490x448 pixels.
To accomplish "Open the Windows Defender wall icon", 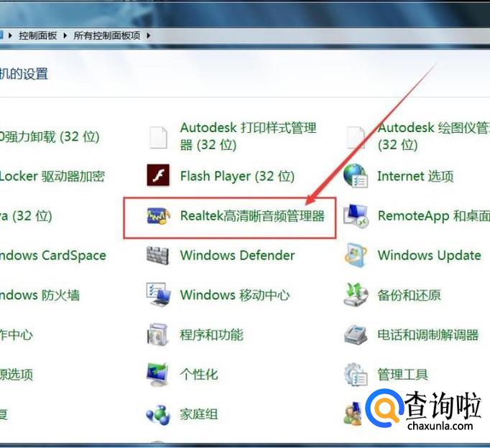I will click(x=158, y=256).
